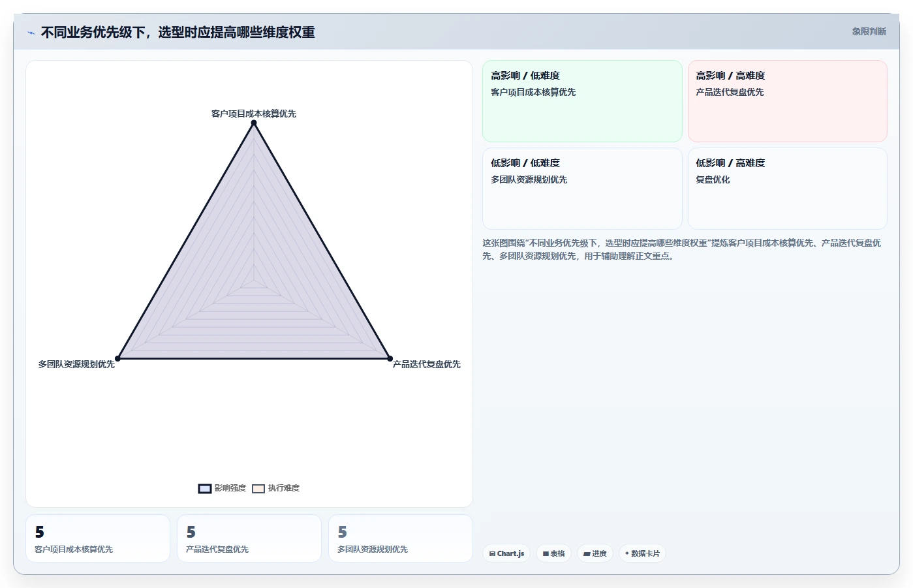Open the 低影响 / 低难度 quadrant card
The height and width of the screenshot is (588, 913).
click(x=582, y=189)
